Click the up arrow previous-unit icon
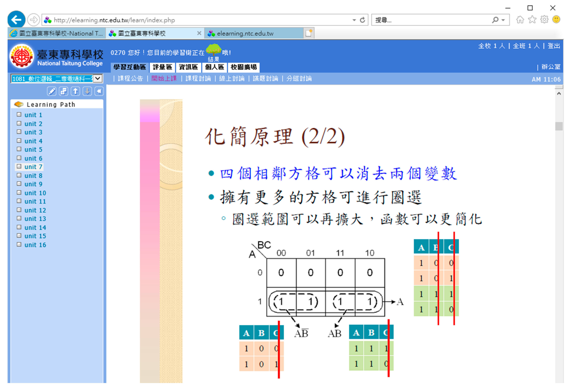The height and width of the screenshot is (392, 570). tap(75, 92)
